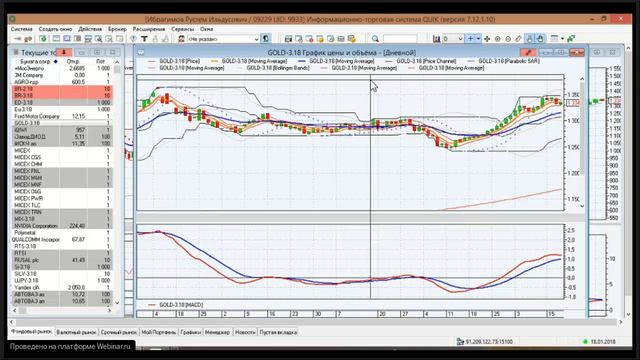Click the up arrow of price chart scrollbar

point(582,79)
